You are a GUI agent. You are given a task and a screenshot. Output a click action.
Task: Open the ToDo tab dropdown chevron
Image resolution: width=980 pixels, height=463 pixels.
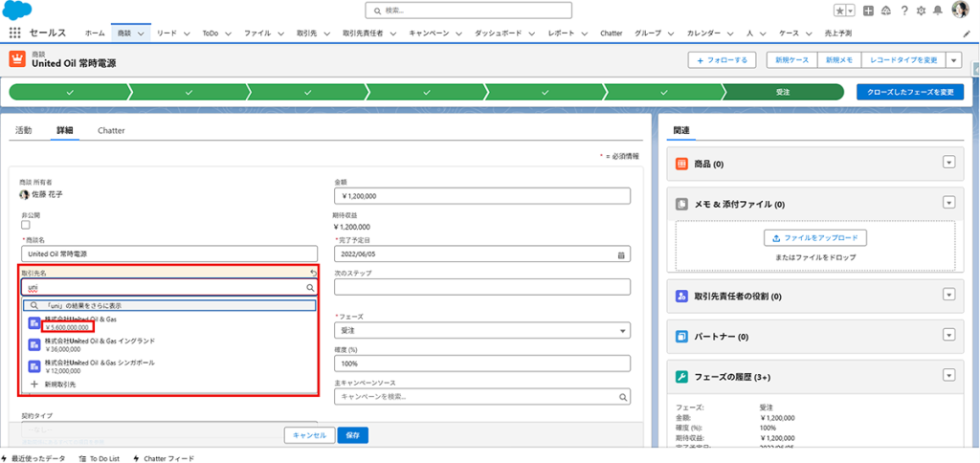[228, 33]
